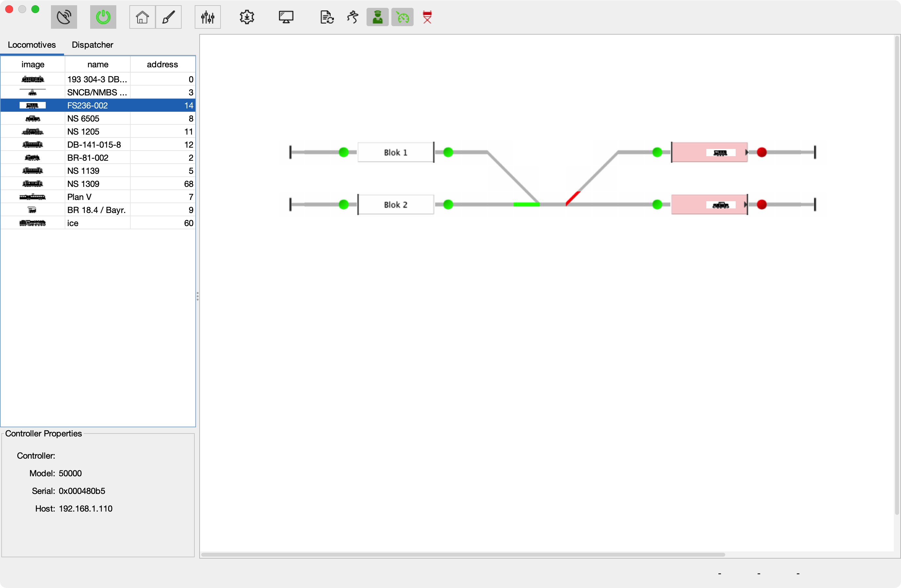Viewport: 901px width, 588px height.
Task: Select the ice locomotive row
Action: pos(98,223)
